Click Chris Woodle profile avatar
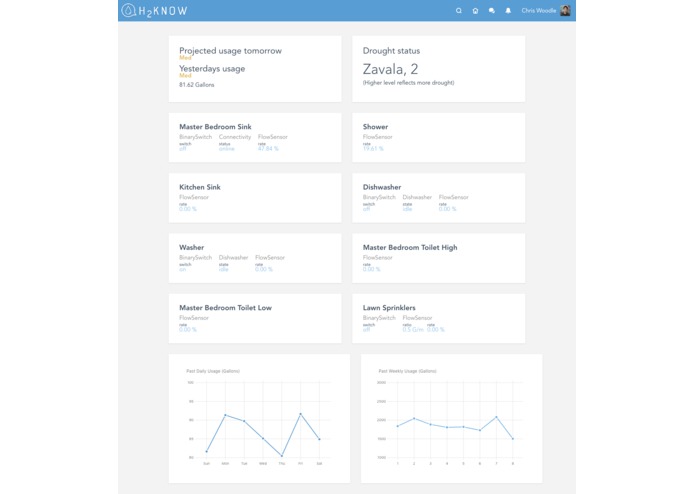The image size is (695, 494). [565, 11]
